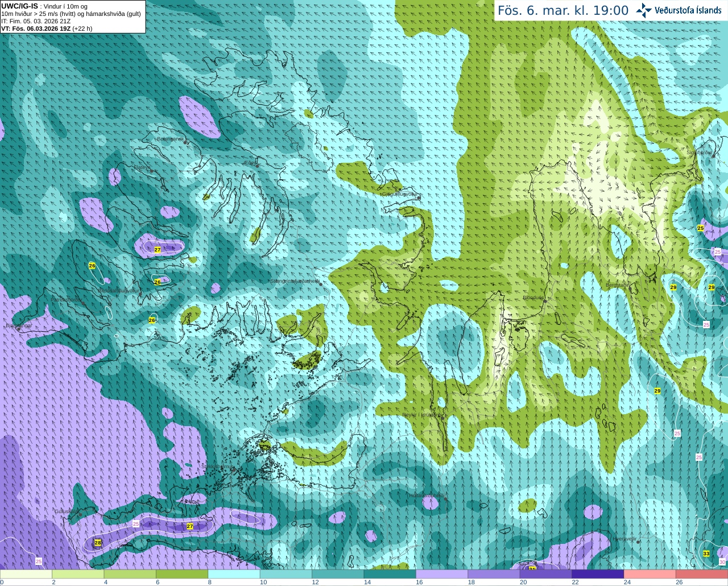The width and height of the screenshot is (728, 586).
Task: Click the Bolungarvík station label
Action: (x=170, y=139)
